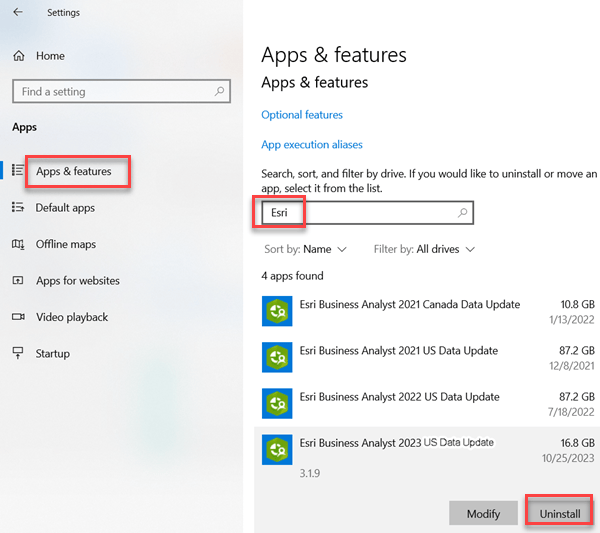Image resolution: width=600 pixels, height=533 pixels.
Task: Select Apps & features in sidebar
Action: pos(74,171)
